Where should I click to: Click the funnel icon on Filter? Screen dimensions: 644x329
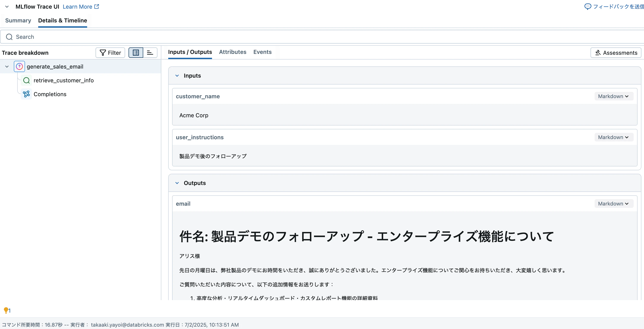click(103, 53)
